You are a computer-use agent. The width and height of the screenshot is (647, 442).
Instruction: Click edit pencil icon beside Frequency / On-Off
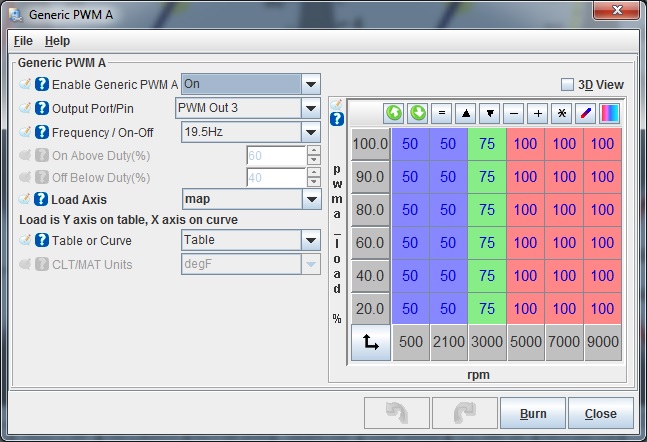[25, 132]
